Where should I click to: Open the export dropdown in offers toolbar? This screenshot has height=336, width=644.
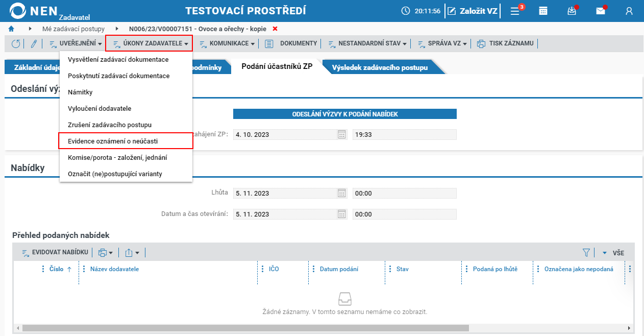(132, 252)
